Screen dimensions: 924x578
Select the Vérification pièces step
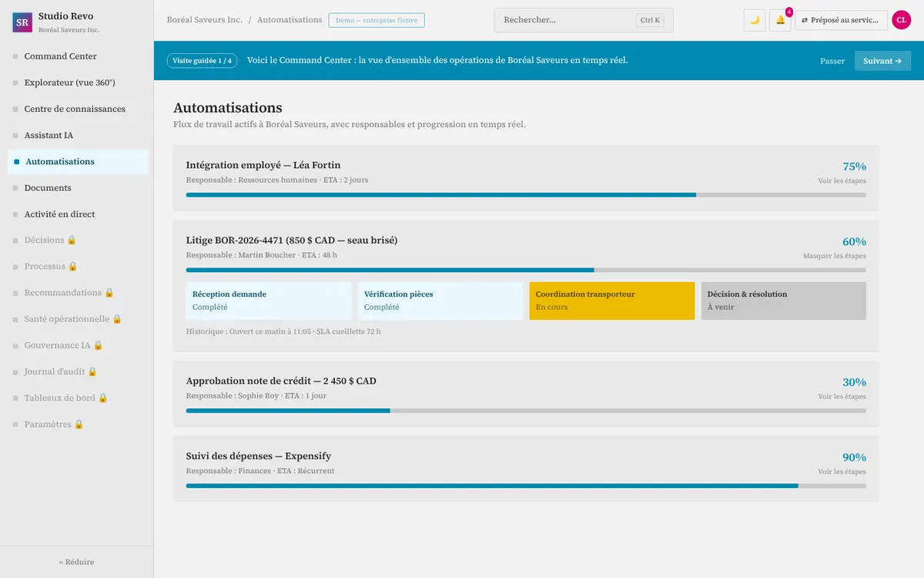point(440,301)
